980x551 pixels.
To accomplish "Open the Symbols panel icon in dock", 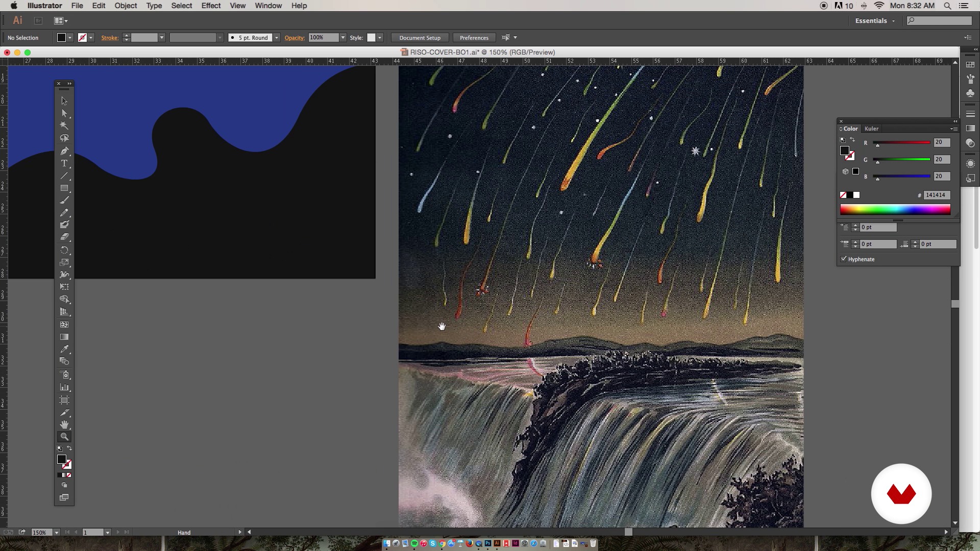I will click(970, 93).
